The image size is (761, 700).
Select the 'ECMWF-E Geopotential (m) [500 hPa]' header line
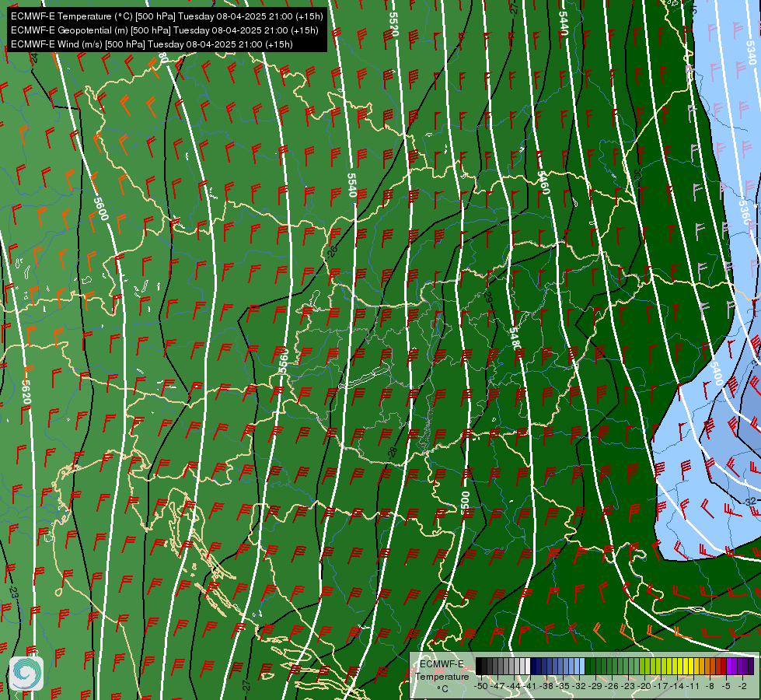(x=165, y=30)
